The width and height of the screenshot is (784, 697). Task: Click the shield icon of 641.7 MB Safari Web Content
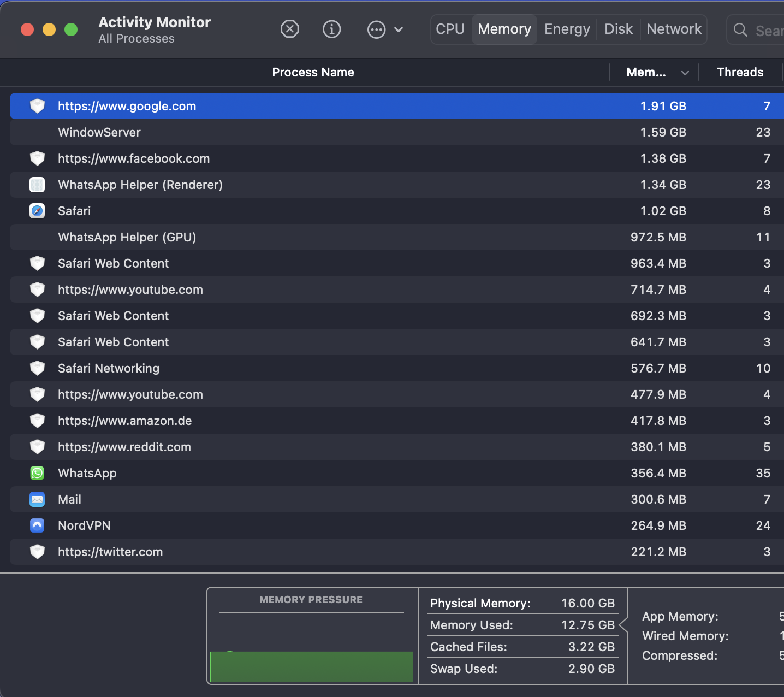37,342
